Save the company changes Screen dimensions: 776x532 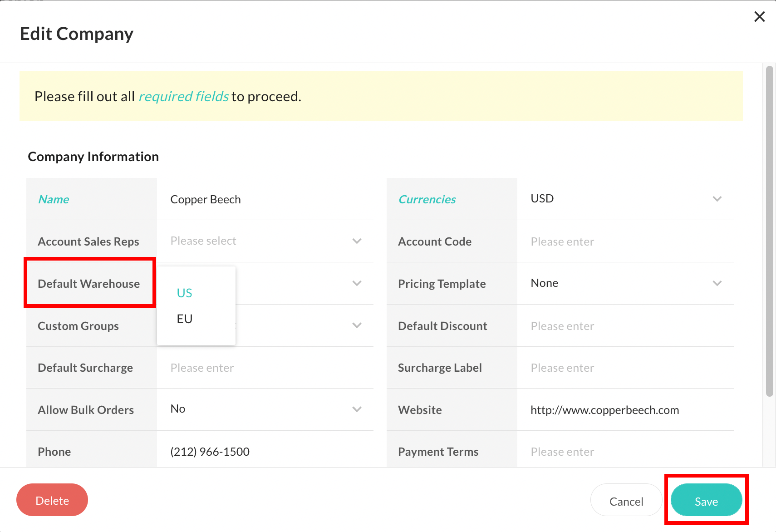[x=706, y=501]
